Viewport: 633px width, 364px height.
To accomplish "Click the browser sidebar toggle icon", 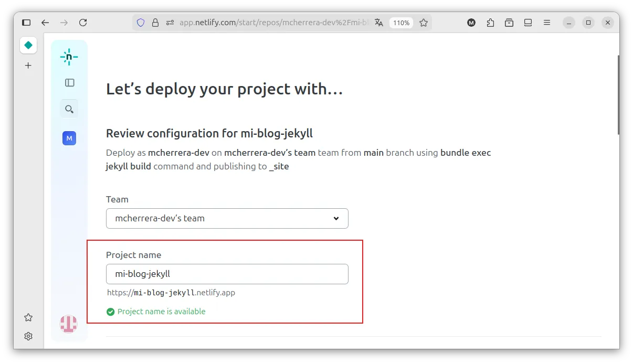I will click(26, 23).
